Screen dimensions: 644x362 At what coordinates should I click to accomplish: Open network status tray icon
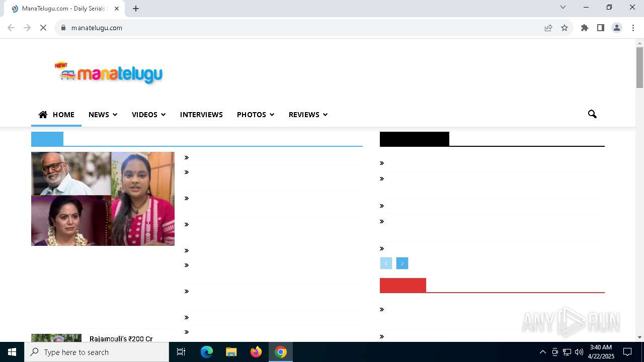click(567, 352)
